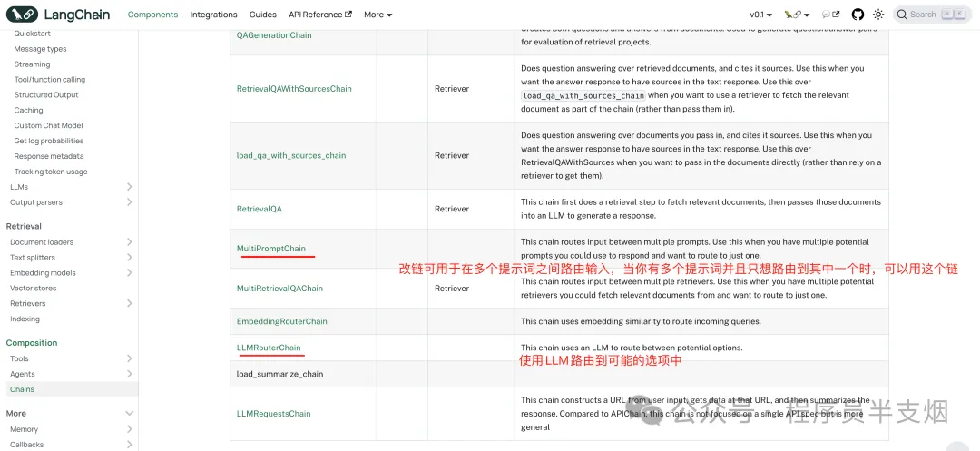Click the EmbeddingRouterChain description text
This screenshot has width=980, height=451.
point(642,321)
